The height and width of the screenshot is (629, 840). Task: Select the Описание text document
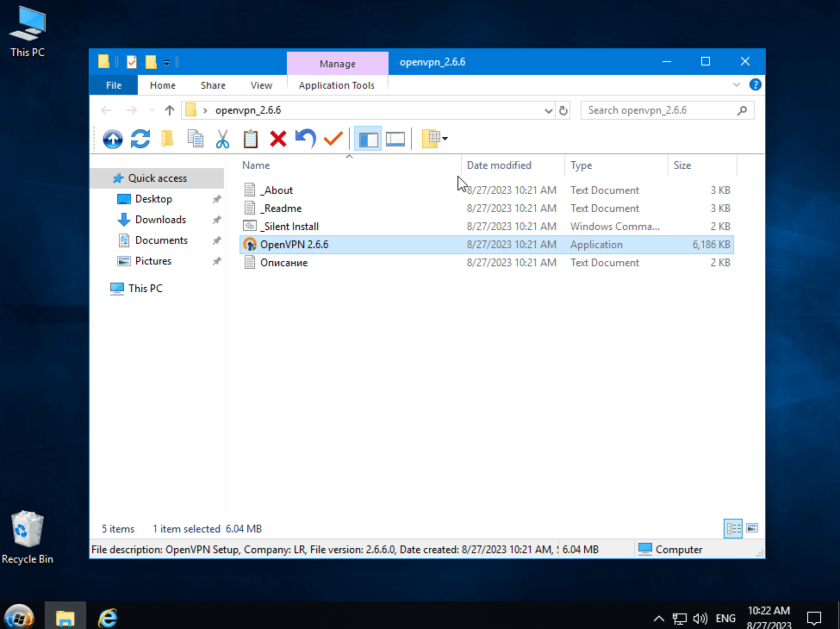click(x=487, y=263)
